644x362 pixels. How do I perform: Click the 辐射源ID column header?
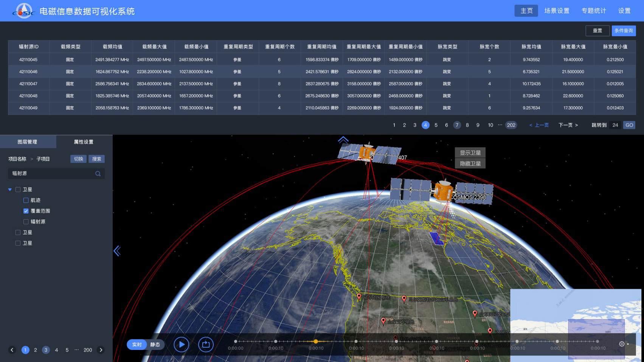(x=29, y=47)
